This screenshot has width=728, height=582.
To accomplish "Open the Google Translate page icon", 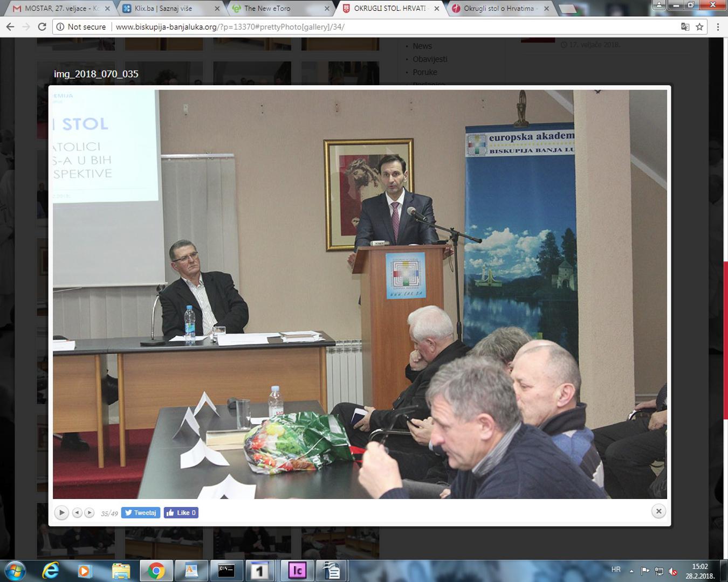I will point(685,27).
